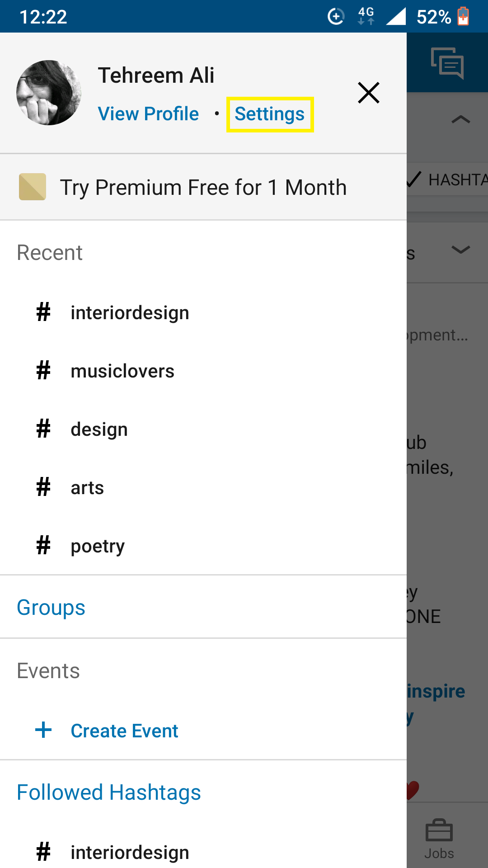Open Tehreem Ali's profile photo
This screenshot has height=868, width=488.
tap(48, 93)
